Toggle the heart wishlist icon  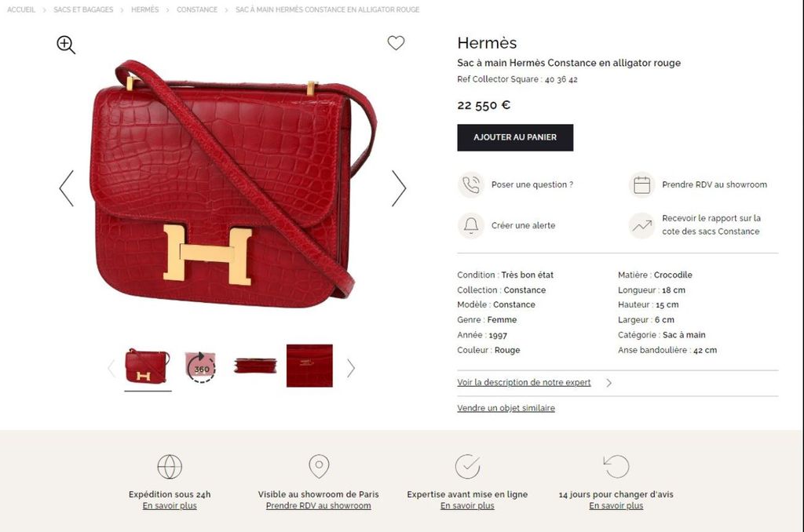click(x=396, y=42)
